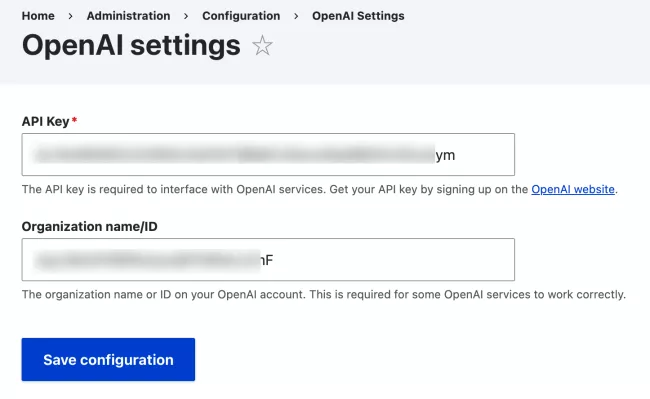Click the star shortcut icon beside title
This screenshot has height=399, width=650.
click(262, 46)
